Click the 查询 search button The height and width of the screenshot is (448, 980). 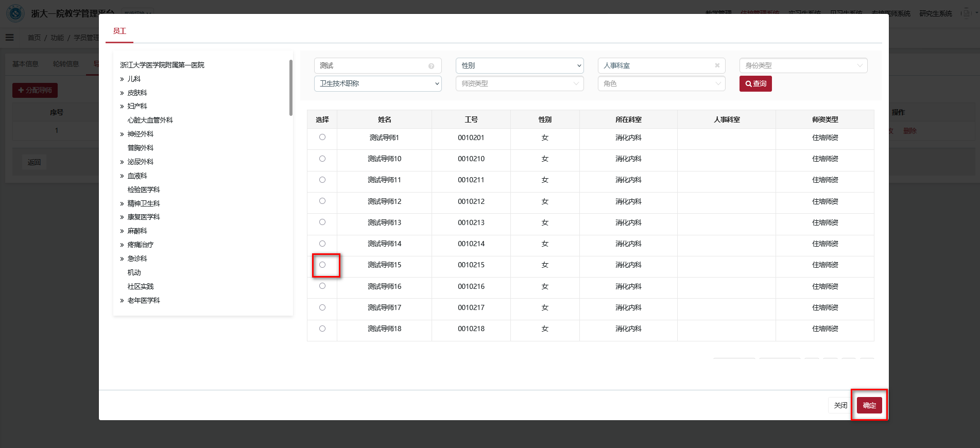pyautogui.click(x=755, y=83)
